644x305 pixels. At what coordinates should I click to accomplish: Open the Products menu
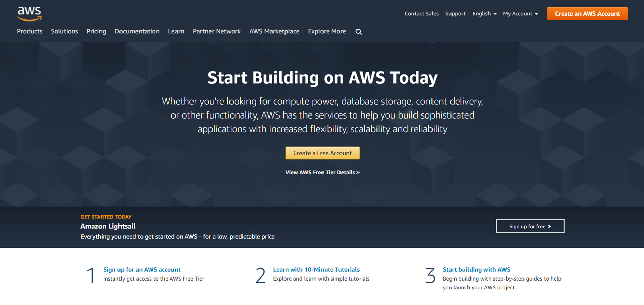[x=30, y=31]
